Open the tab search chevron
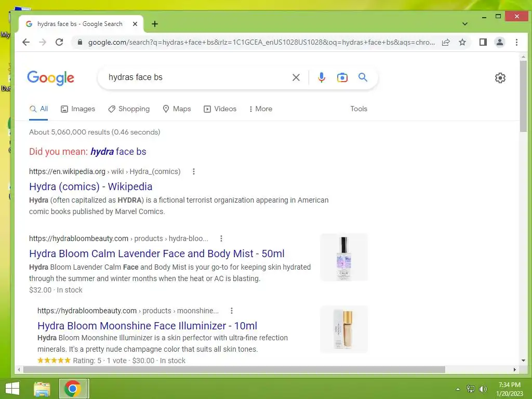This screenshot has width=532, height=399. [x=465, y=24]
